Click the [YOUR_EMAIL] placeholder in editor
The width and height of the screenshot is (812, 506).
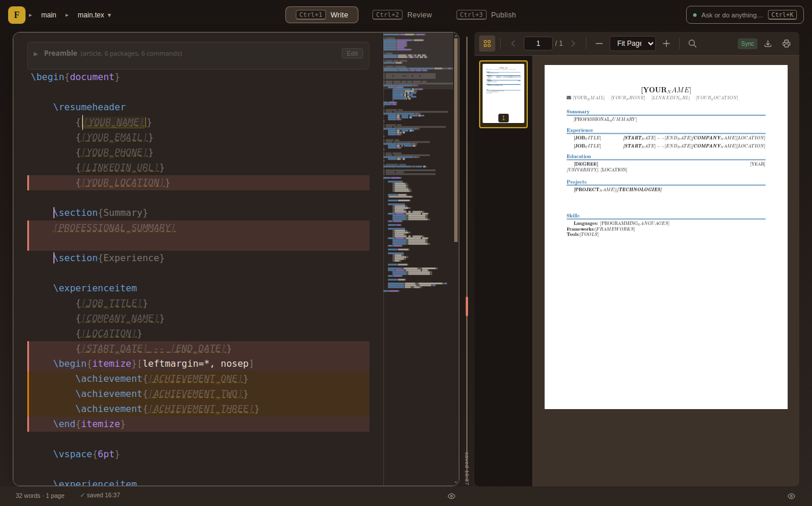click(x=114, y=138)
